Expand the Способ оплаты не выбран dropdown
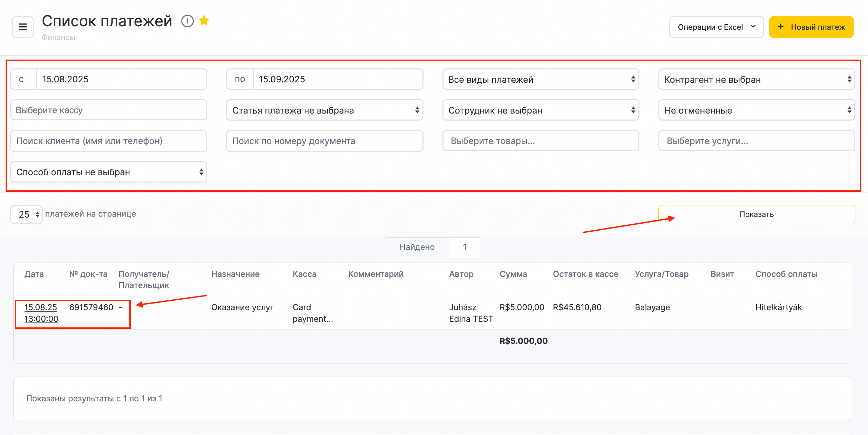Screen dimensions: 868x435 pos(109,172)
